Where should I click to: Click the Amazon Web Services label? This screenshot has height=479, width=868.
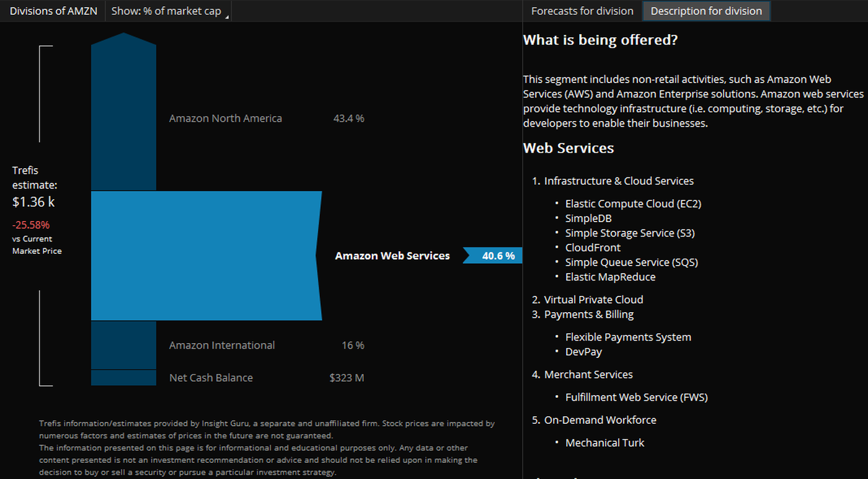pos(392,256)
